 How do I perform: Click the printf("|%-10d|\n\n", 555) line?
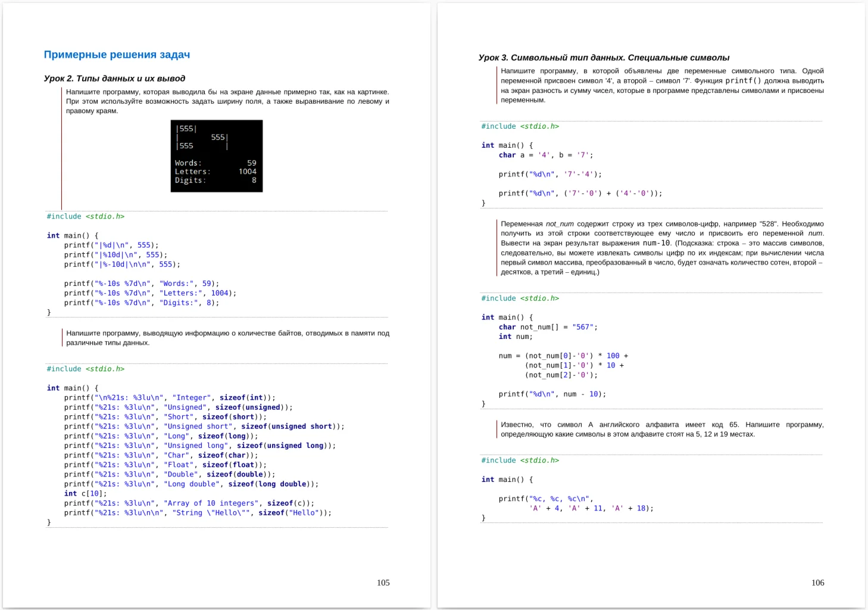[x=122, y=264]
